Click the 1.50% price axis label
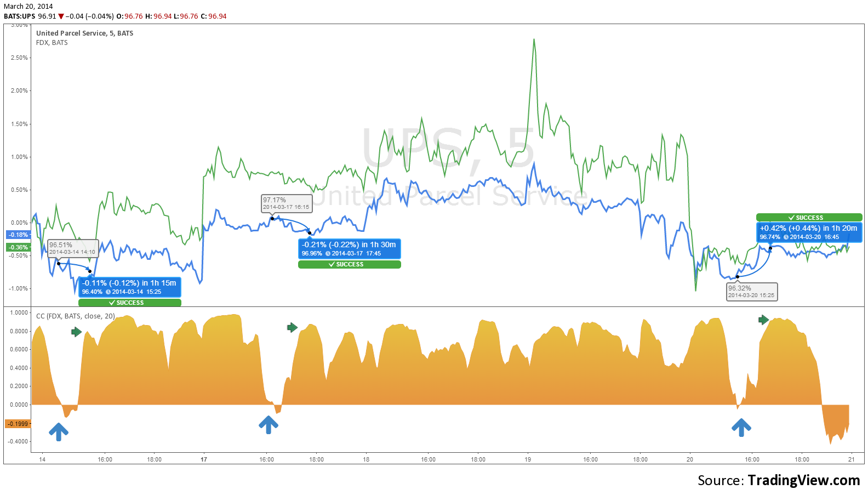868x495 pixels. [19, 124]
